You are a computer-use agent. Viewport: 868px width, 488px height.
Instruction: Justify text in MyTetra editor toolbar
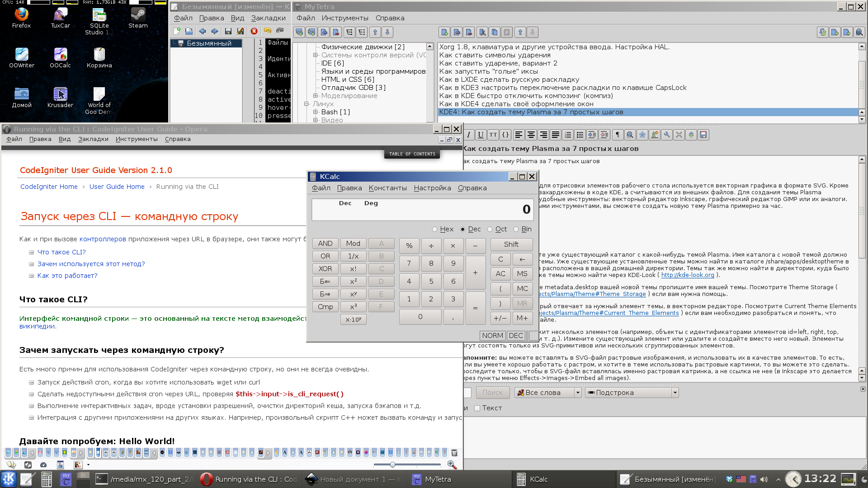[556, 135]
